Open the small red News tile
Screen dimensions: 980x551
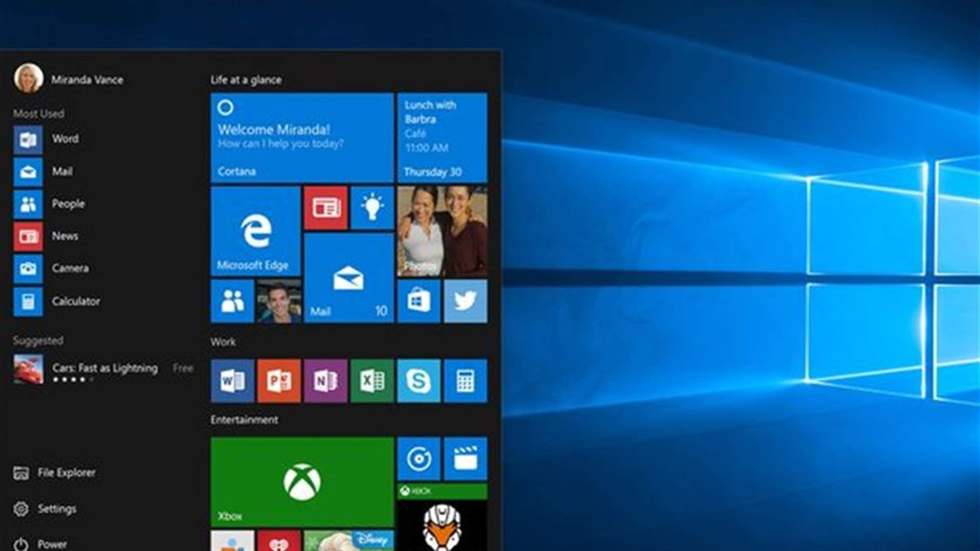[326, 208]
